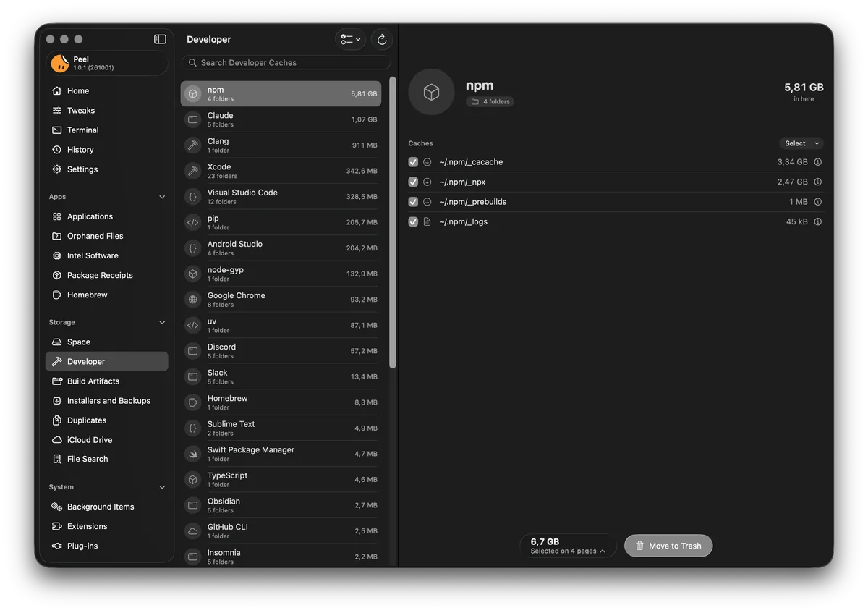Select the Android Studio row

pyautogui.click(x=281, y=248)
